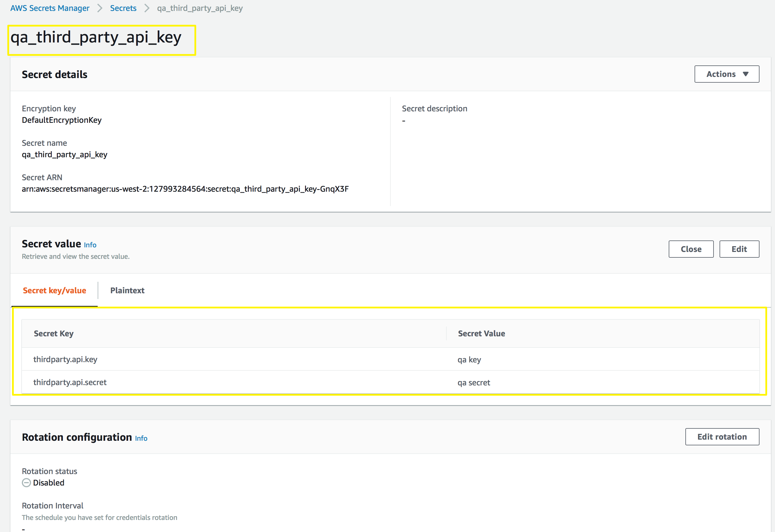Click the Edit rotation button
775x532 pixels.
(x=722, y=437)
